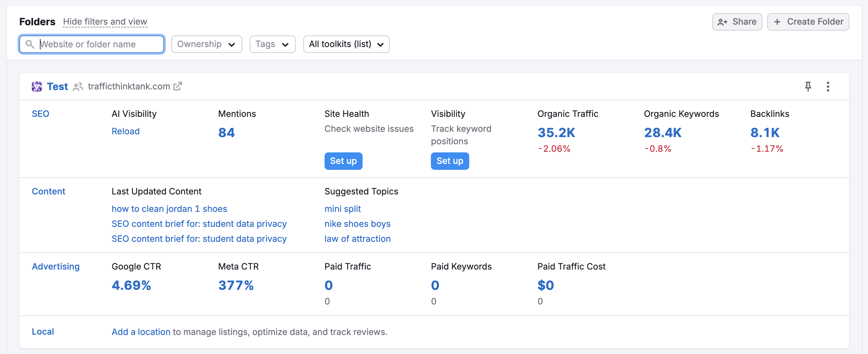The height and width of the screenshot is (354, 868).
Task: Open the Tags filter dropdown
Action: 272,44
